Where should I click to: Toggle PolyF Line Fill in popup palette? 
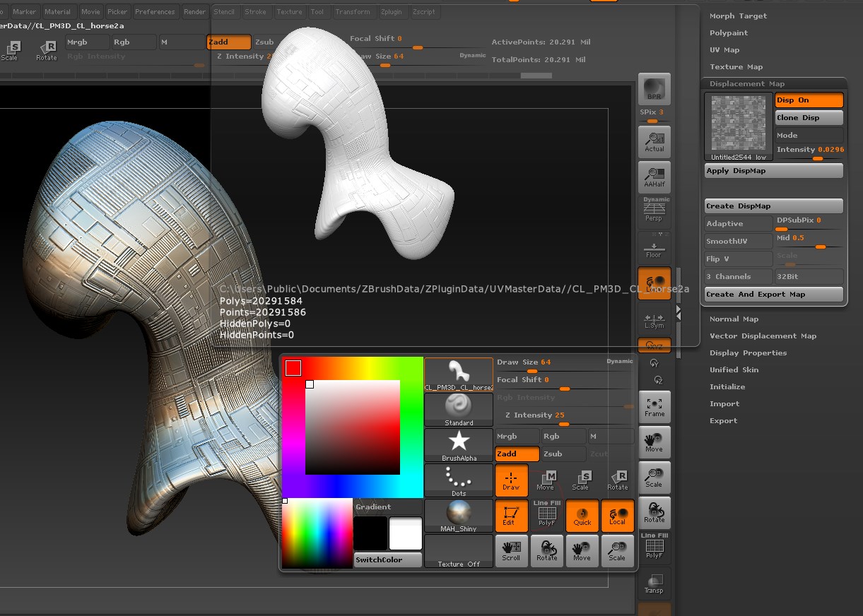546,516
